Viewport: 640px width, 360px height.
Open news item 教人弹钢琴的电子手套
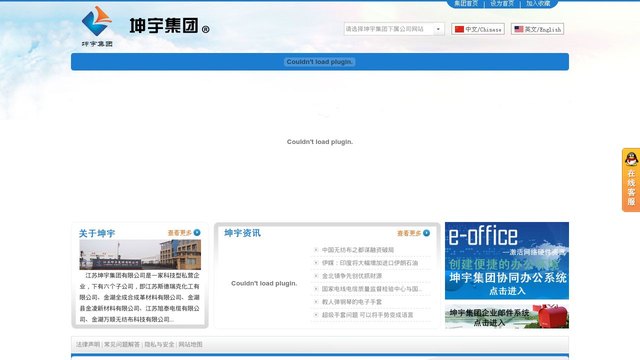(352, 302)
